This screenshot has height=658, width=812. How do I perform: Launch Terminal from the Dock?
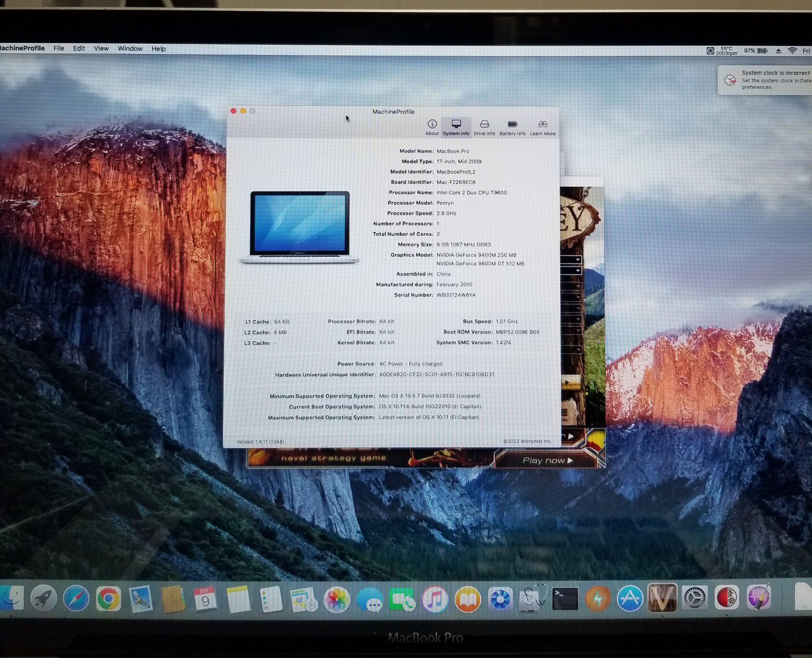(565, 599)
